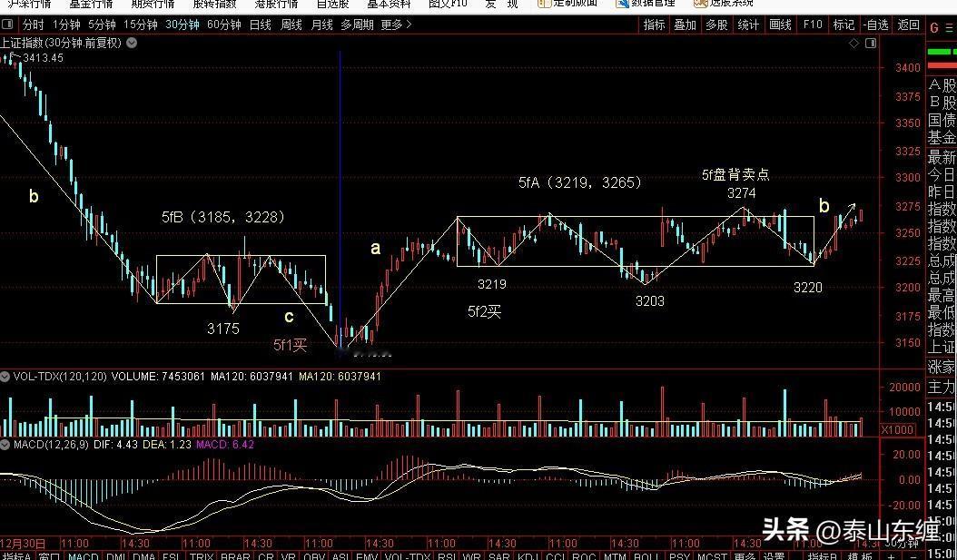The width and height of the screenshot is (957, 560).
Task: Open 选股系统 in the top bar
Action: click(x=725, y=4)
